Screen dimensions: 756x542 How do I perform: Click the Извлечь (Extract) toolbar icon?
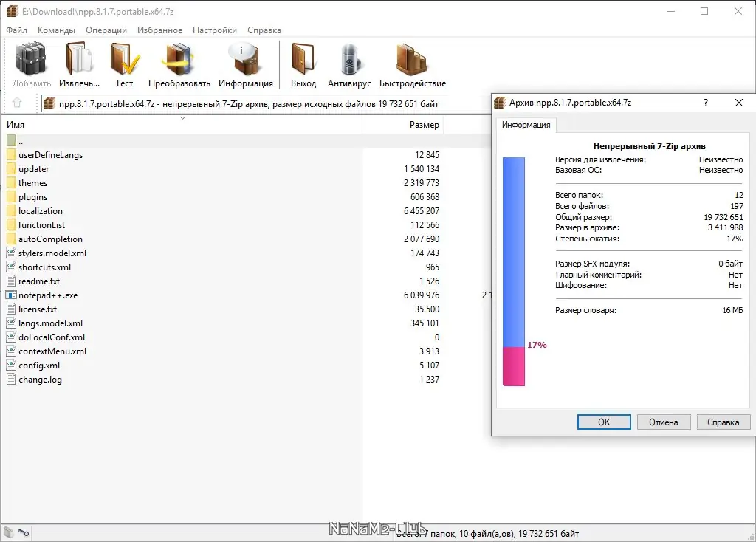79,59
